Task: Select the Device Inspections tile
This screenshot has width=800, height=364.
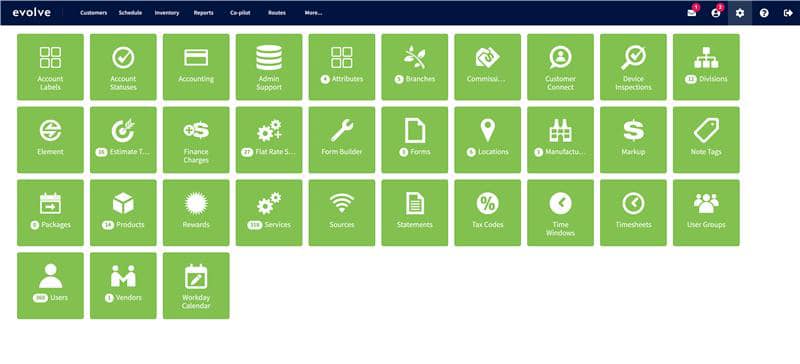Action: click(x=633, y=67)
